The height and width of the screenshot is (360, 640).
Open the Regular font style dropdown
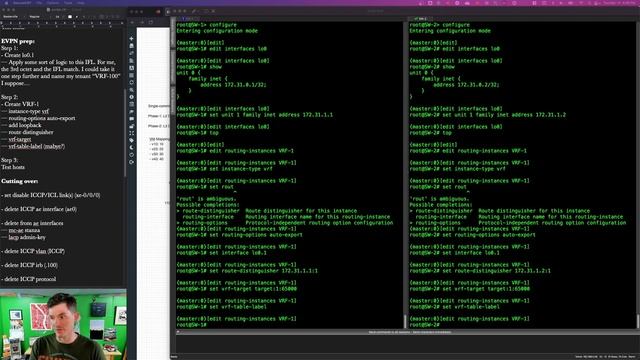(x=38, y=17)
